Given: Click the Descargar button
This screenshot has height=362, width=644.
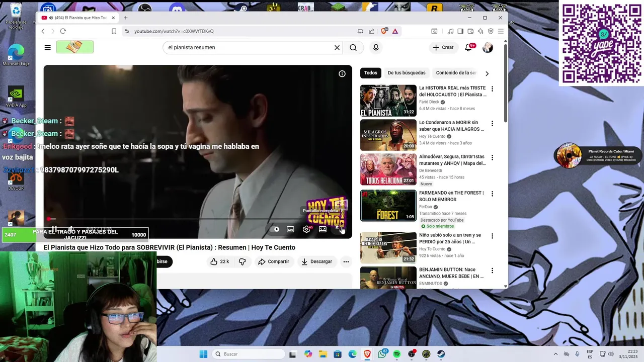Looking at the screenshot, I should [x=316, y=261].
